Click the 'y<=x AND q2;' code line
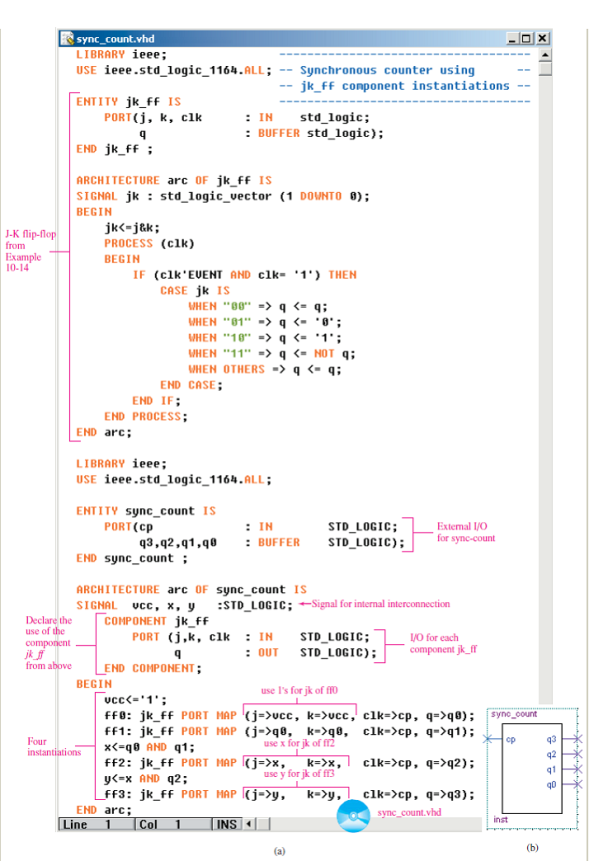Viewport: 590px width, 861px height. pyautogui.click(x=146, y=779)
